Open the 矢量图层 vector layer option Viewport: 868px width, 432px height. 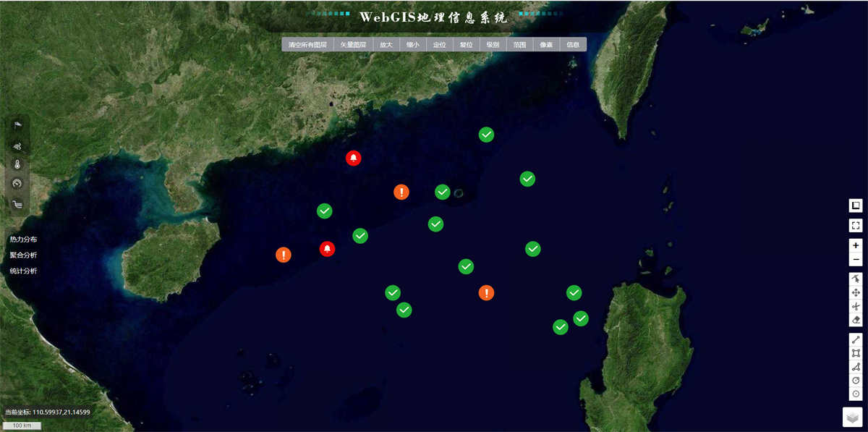(x=353, y=45)
